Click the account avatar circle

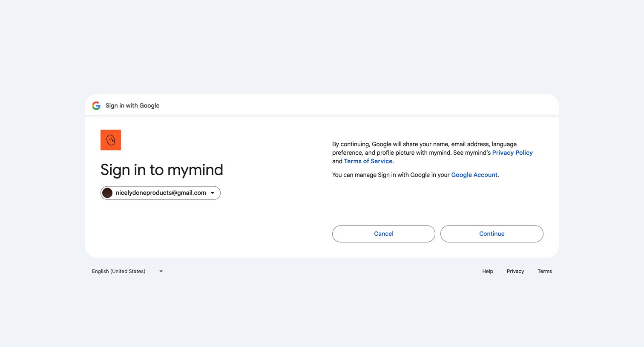(107, 193)
